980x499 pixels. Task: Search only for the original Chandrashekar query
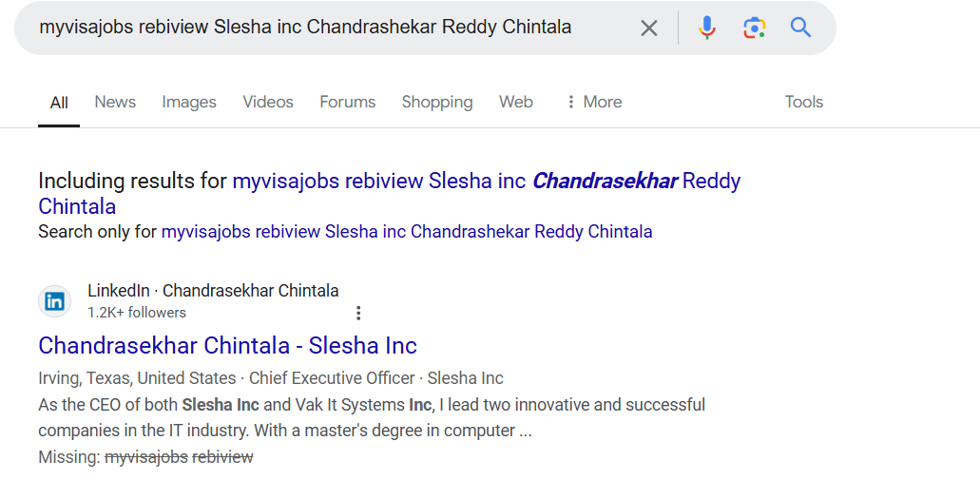(x=407, y=231)
